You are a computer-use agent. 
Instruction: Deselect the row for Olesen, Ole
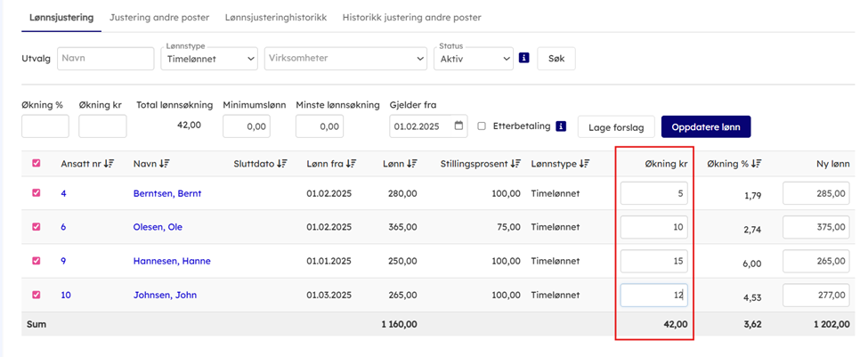37,227
